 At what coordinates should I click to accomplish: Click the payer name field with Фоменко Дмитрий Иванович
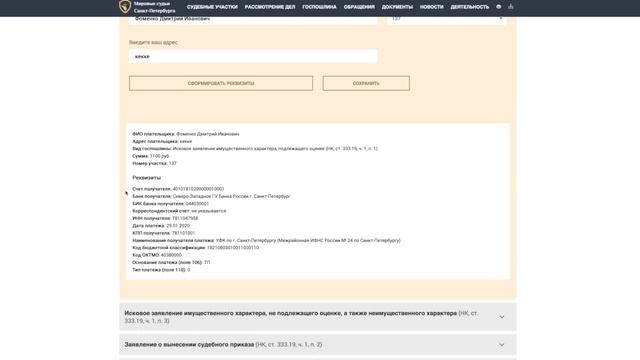click(253, 19)
